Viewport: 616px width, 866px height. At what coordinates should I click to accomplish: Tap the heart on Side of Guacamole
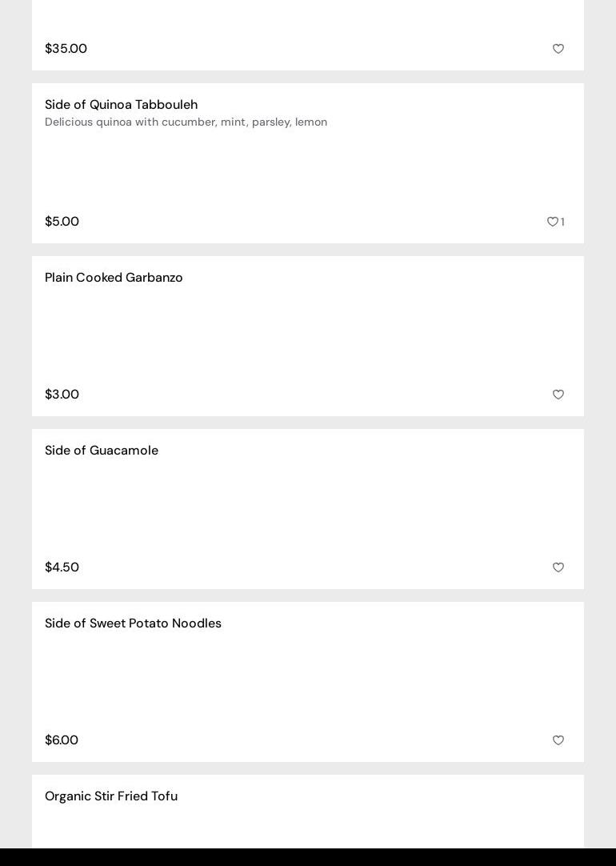tap(558, 567)
